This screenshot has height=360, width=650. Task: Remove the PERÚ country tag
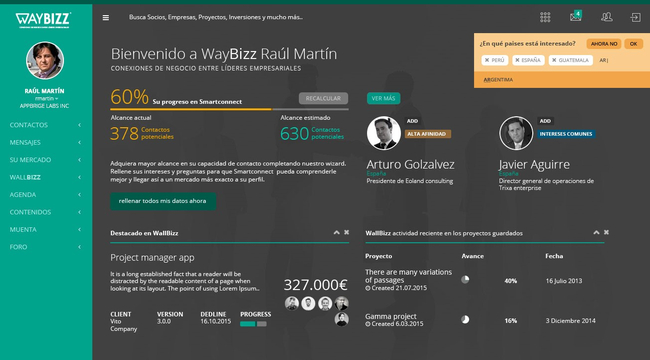[487, 60]
